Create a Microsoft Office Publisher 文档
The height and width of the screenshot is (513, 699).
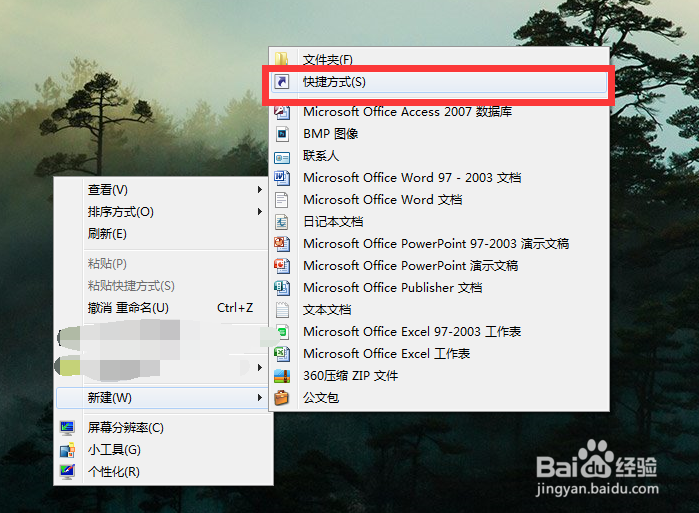click(439, 288)
